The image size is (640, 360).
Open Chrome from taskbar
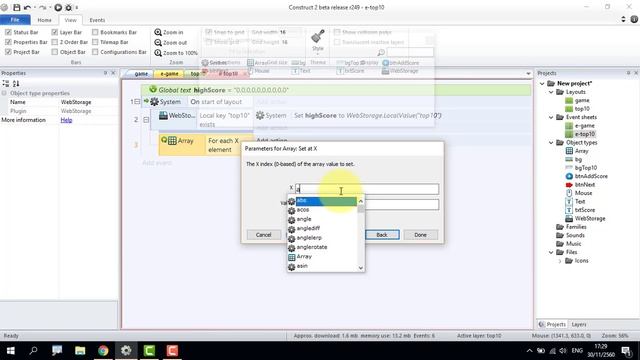point(103,351)
